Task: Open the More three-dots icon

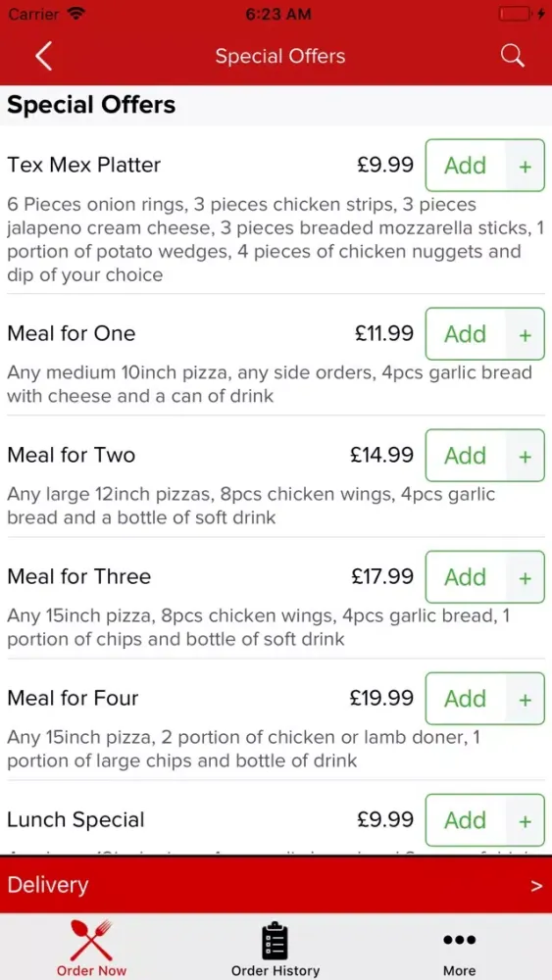Action: [460, 940]
